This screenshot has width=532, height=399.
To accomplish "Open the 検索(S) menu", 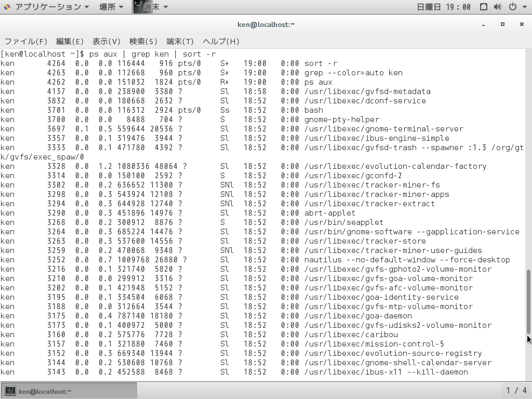I will click(x=143, y=42).
